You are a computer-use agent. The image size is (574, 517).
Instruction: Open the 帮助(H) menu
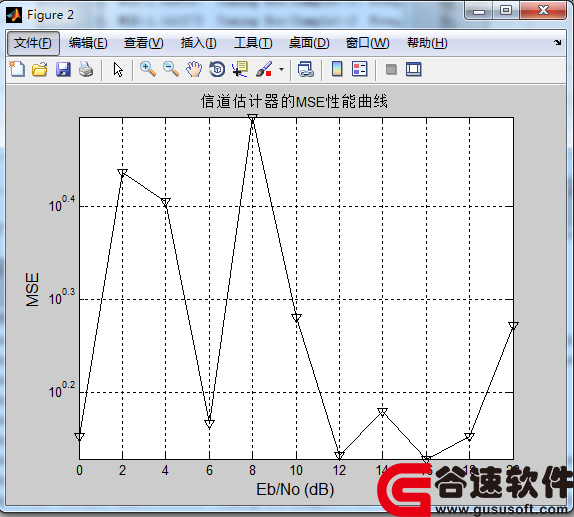(x=427, y=43)
